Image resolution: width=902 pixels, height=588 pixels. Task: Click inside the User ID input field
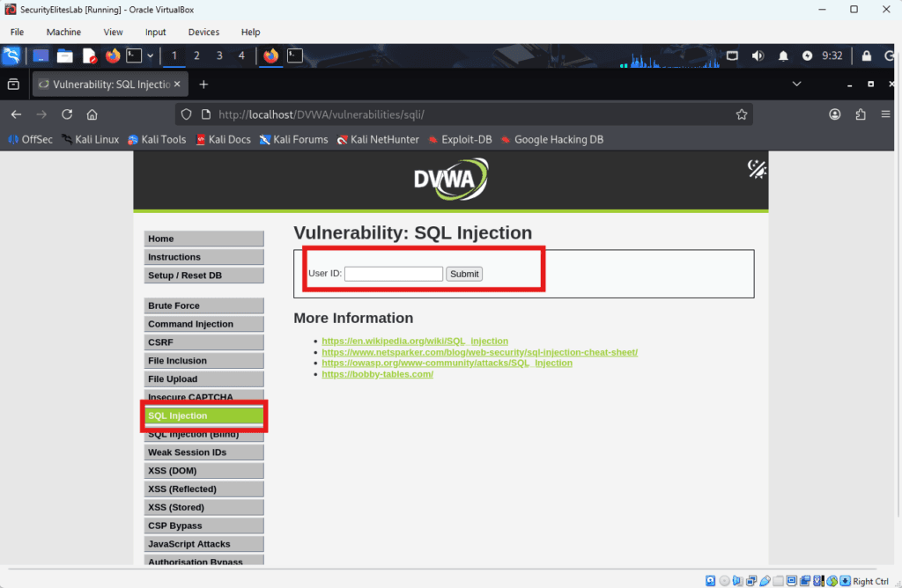pyautogui.click(x=393, y=274)
